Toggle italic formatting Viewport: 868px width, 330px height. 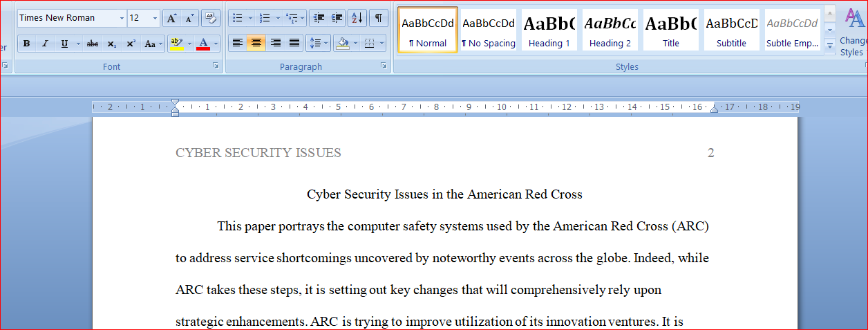point(45,44)
